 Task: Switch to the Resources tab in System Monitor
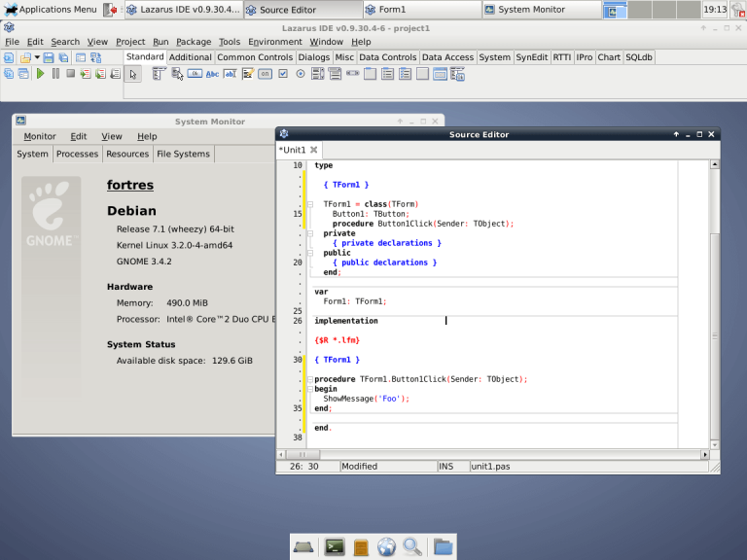coord(127,154)
